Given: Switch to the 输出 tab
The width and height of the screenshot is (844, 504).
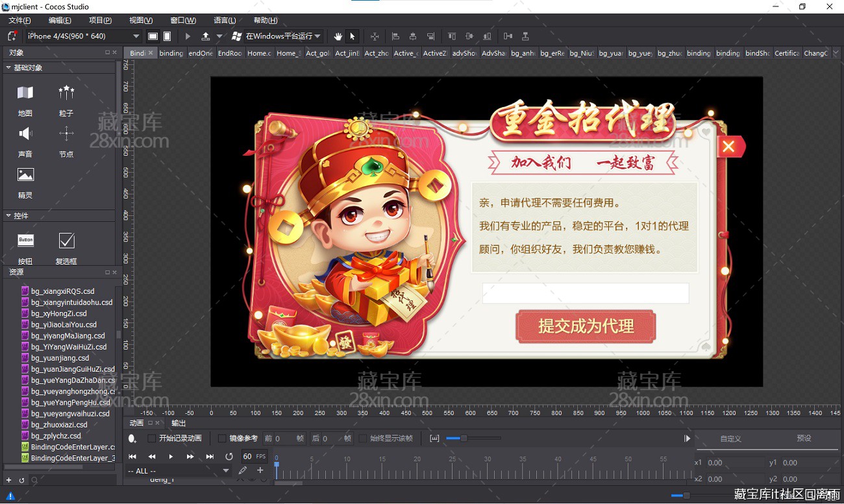Looking at the screenshot, I should (x=179, y=423).
